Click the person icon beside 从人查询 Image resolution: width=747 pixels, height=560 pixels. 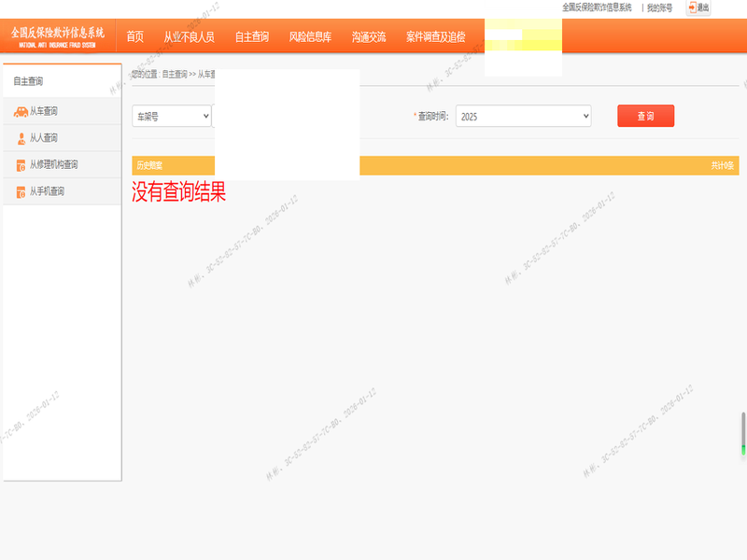(21, 138)
